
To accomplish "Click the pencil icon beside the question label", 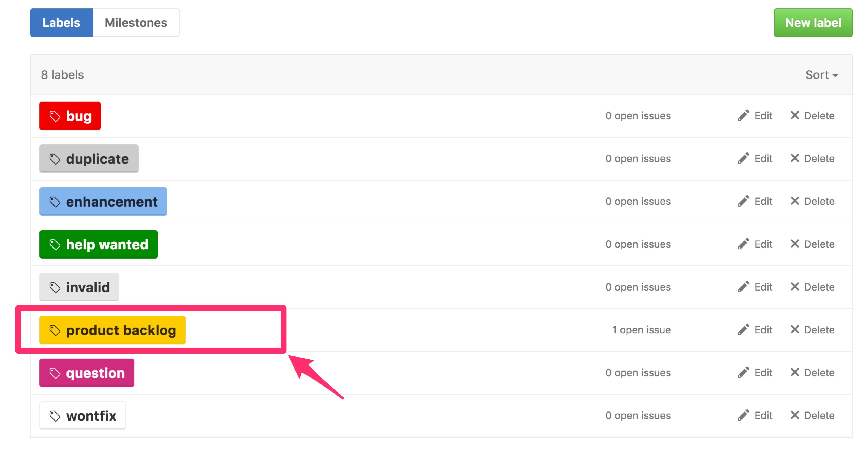I will (744, 372).
